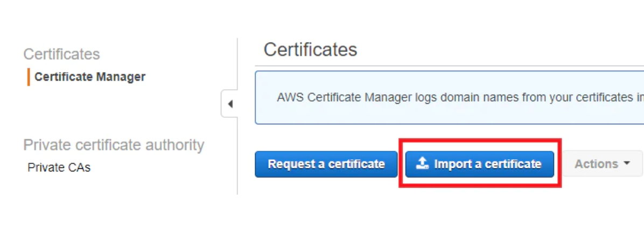Collapse the sidebar with the left arrow handle
The image size is (644, 228).
click(229, 104)
